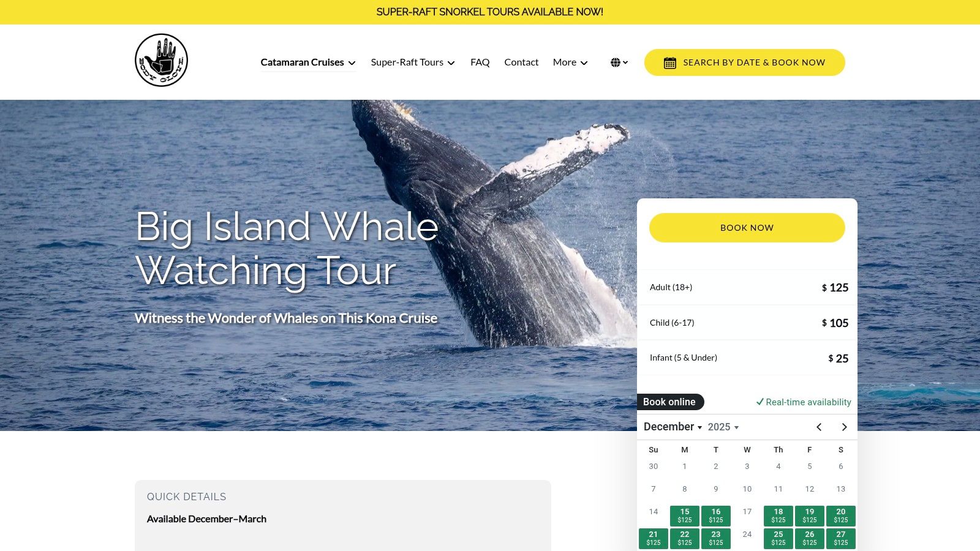Select December 25 tour date
Viewport: 980px width, 551px height.
(778, 539)
